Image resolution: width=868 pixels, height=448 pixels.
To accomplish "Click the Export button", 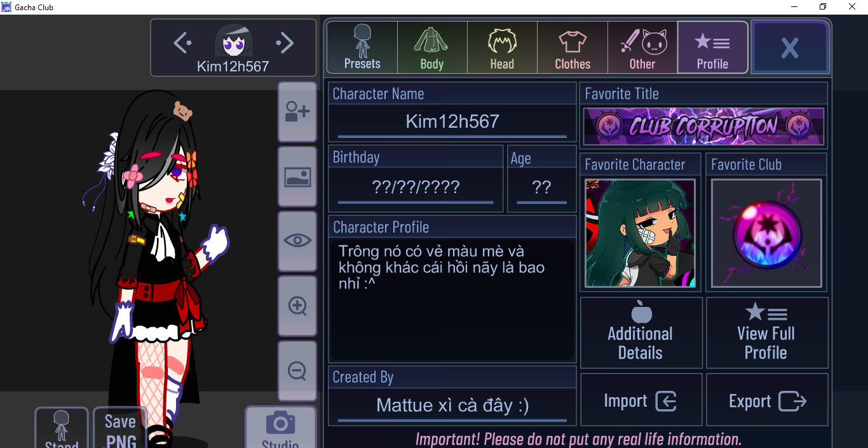I will 766,400.
